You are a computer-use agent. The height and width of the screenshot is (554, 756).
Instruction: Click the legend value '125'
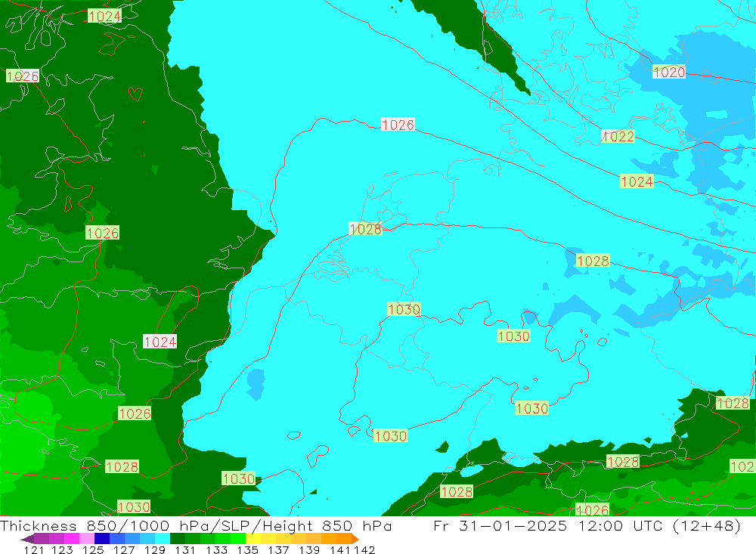93,549
